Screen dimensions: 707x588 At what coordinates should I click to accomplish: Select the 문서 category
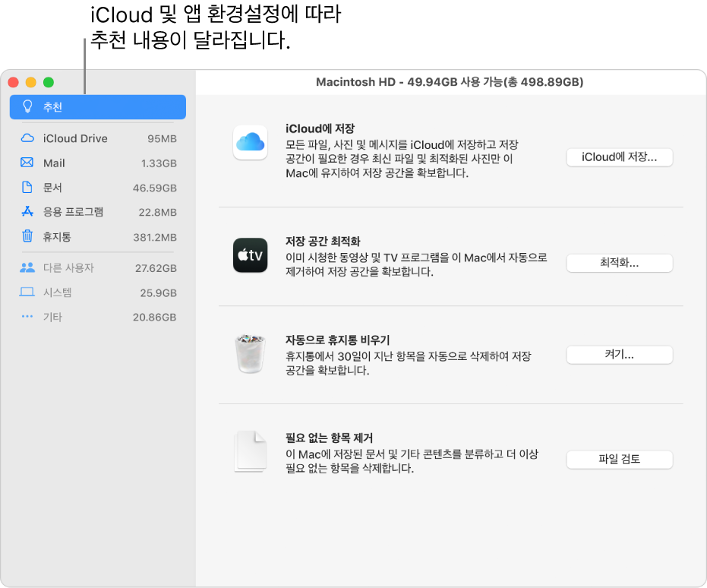coord(98,187)
